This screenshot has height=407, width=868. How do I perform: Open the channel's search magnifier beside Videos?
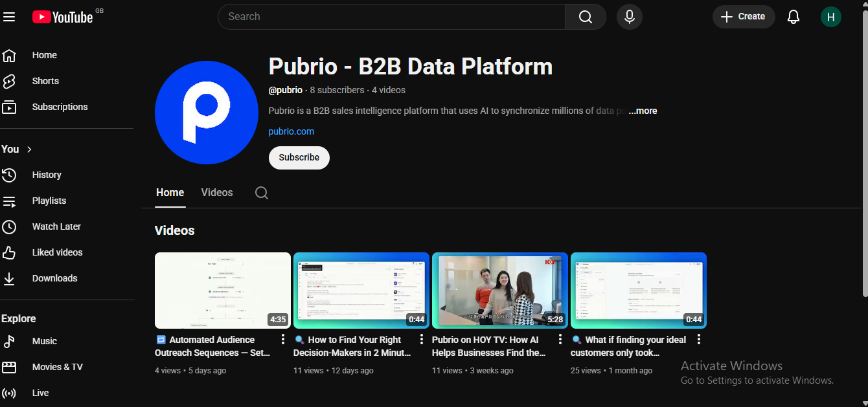click(262, 192)
